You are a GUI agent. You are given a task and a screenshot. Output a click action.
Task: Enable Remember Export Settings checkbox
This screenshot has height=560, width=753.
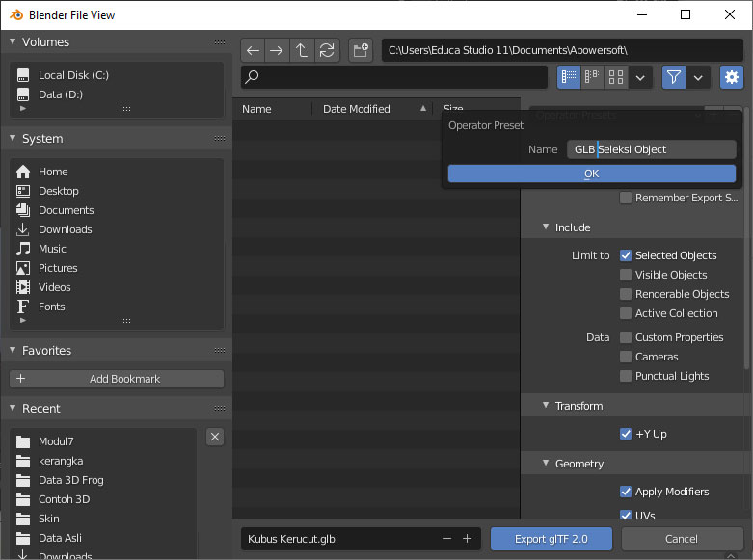(626, 198)
